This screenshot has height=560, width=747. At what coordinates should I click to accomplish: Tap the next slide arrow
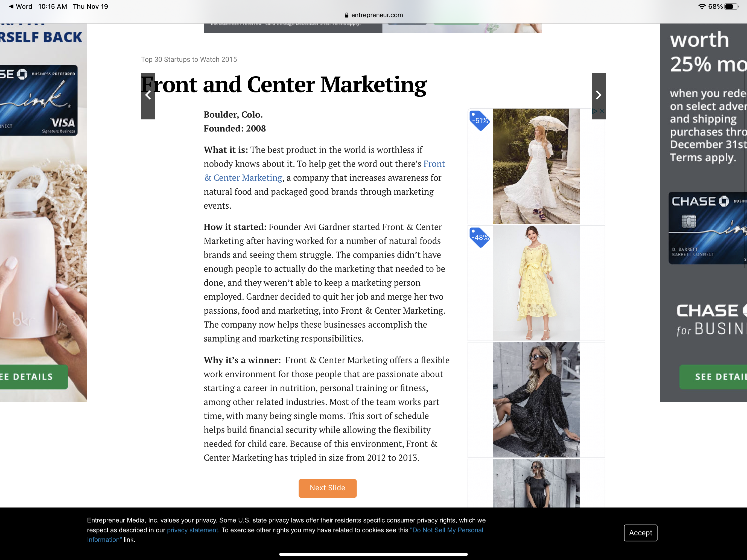tap(599, 96)
